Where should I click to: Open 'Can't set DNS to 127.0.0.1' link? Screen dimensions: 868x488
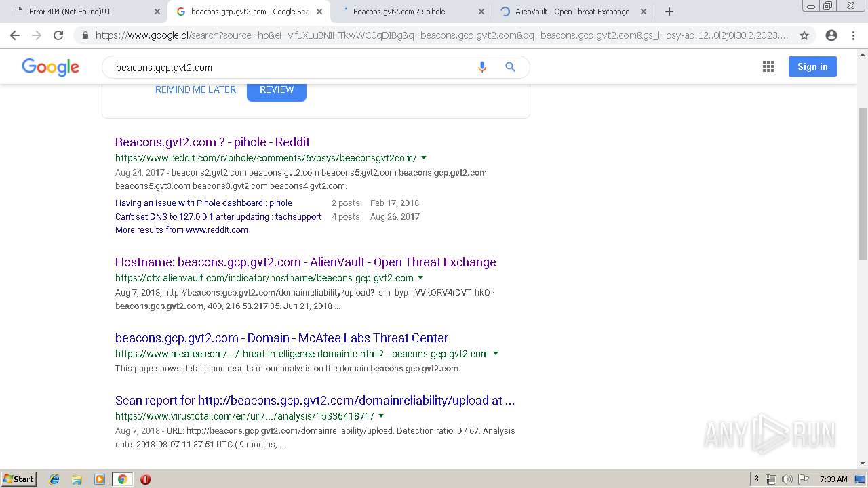point(218,216)
